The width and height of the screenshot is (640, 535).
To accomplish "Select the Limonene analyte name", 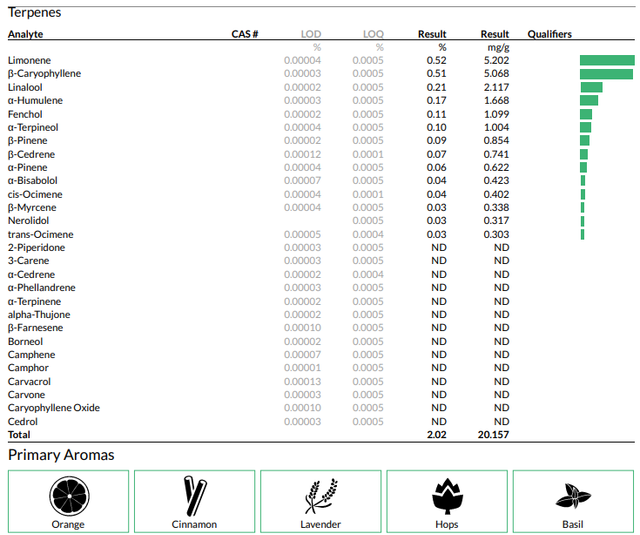I will [x=29, y=60].
